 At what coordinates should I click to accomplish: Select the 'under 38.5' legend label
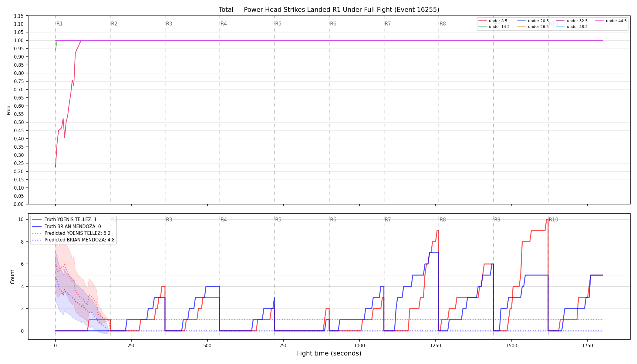tap(577, 27)
